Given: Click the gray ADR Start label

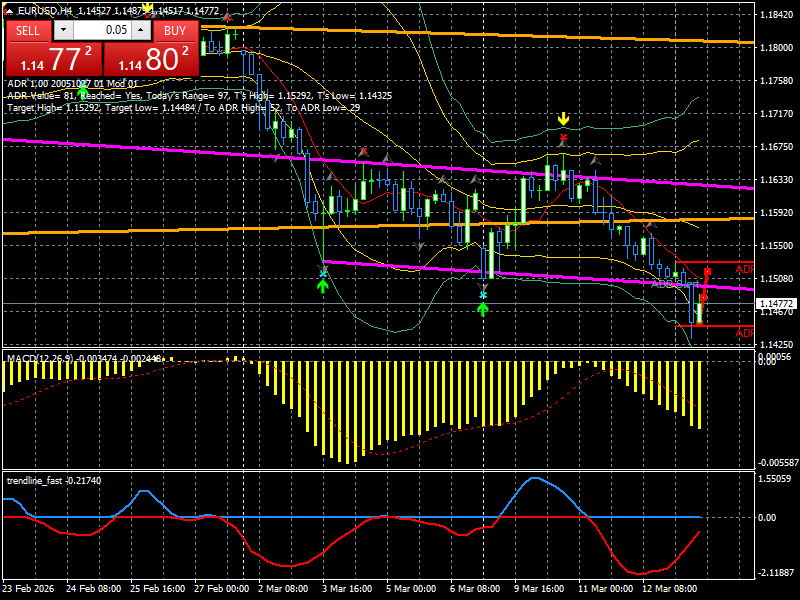Looking at the screenshot, I should pos(674,284).
